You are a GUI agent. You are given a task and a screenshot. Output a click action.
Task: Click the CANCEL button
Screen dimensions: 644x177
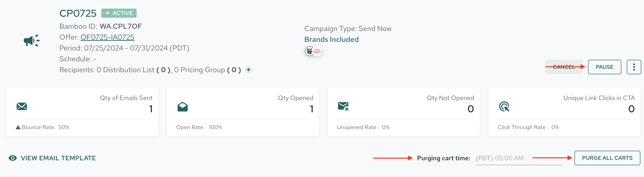[x=564, y=67]
